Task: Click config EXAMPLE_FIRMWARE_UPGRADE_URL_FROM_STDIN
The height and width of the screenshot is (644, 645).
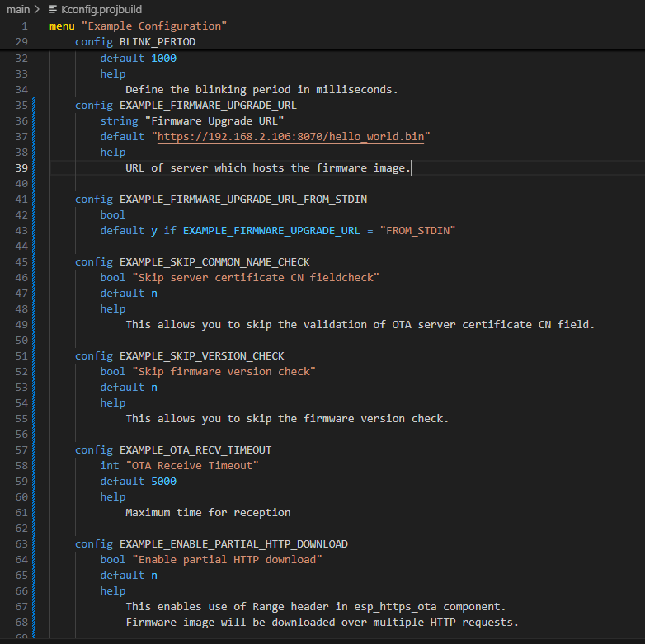Action: [221, 200]
